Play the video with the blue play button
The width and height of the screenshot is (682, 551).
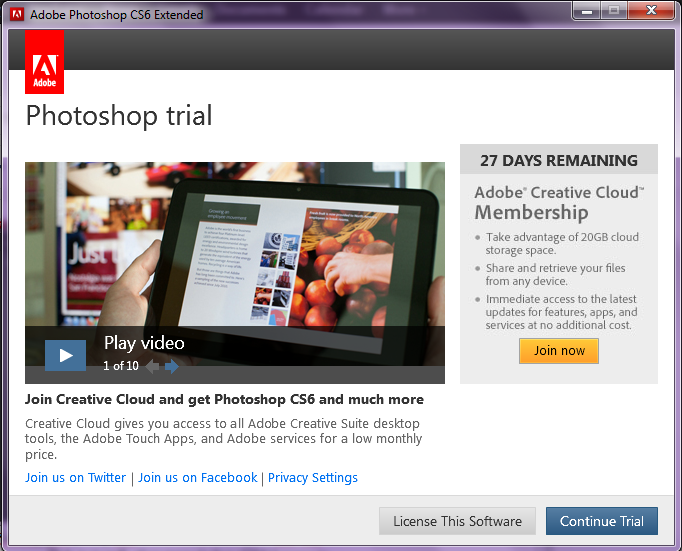[65, 355]
